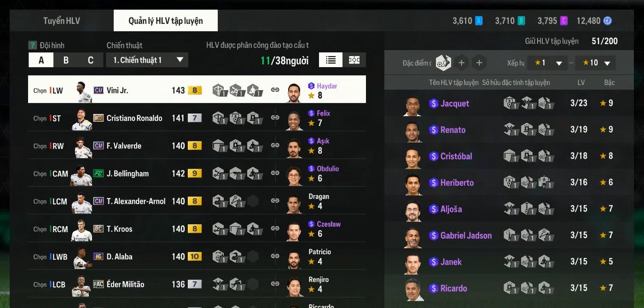Add trait filter with second plus icon
Image resolution: width=644 pixels, height=308 pixels.
[479, 63]
